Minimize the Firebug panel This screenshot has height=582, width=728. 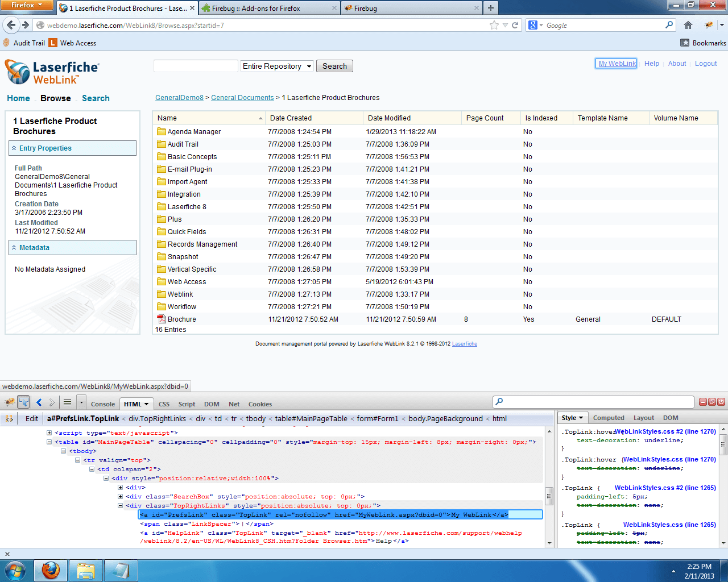(x=703, y=402)
